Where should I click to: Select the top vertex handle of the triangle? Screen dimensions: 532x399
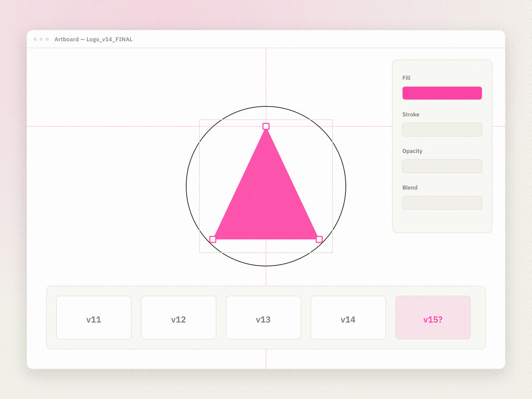(266, 126)
